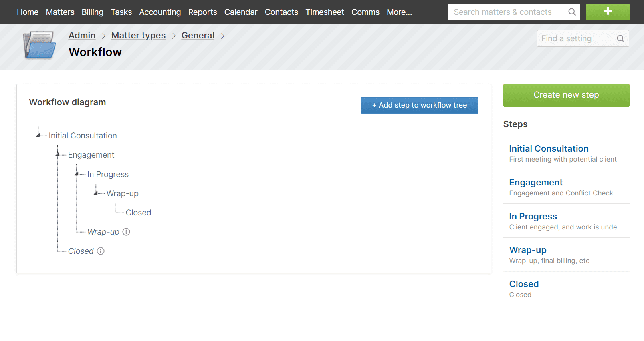644x341 pixels.
Task: Open the Admin breadcrumb link
Action: coord(82,36)
